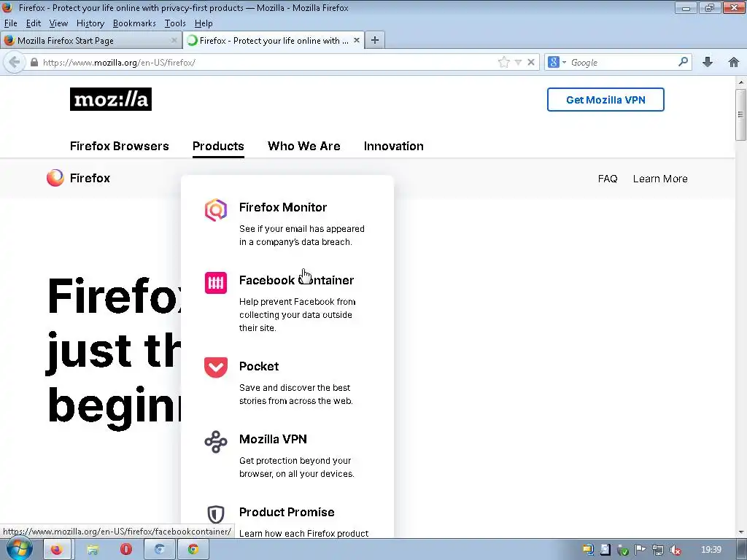Click the Google search input field

pyautogui.click(x=623, y=63)
